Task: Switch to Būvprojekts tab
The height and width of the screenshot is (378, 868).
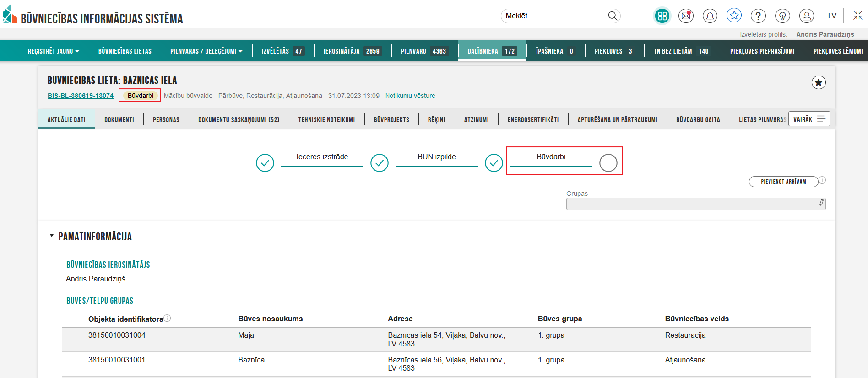Action: tap(391, 119)
